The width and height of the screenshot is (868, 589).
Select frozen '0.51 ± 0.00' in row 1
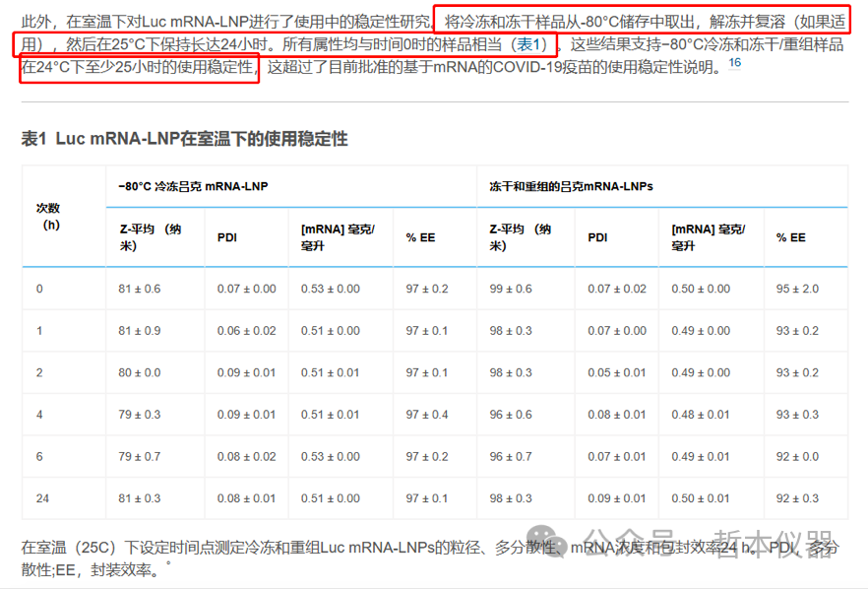pos(331,331)
